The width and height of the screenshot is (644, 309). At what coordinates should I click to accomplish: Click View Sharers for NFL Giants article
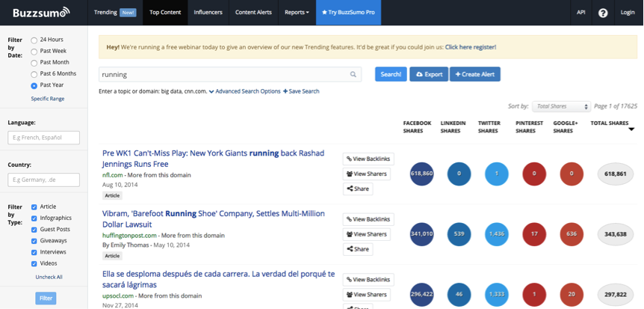point(366,174)
